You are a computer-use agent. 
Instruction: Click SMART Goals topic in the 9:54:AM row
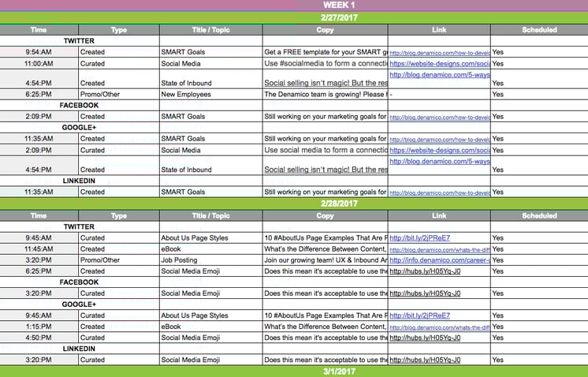point(210,52)
